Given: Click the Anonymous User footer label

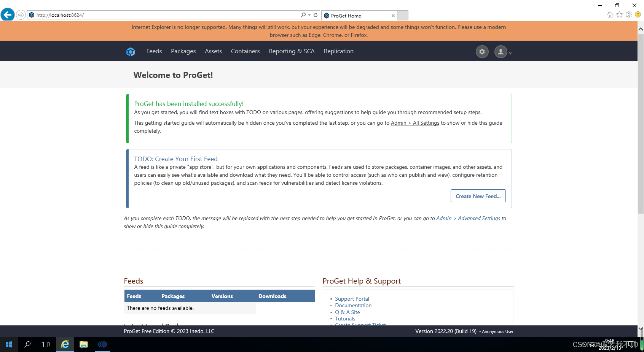Looking at the screenshot, I should (x=497, y=331).
